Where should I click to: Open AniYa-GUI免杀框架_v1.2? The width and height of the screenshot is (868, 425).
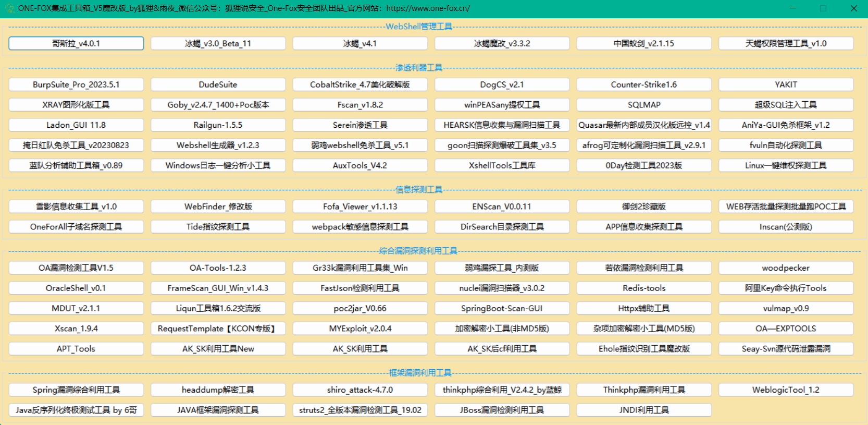pos(786,125)
